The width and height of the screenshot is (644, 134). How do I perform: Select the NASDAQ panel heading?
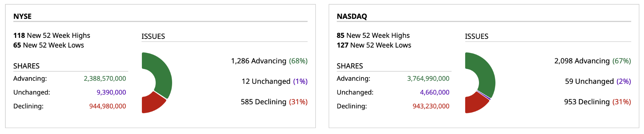coord(352,16)
